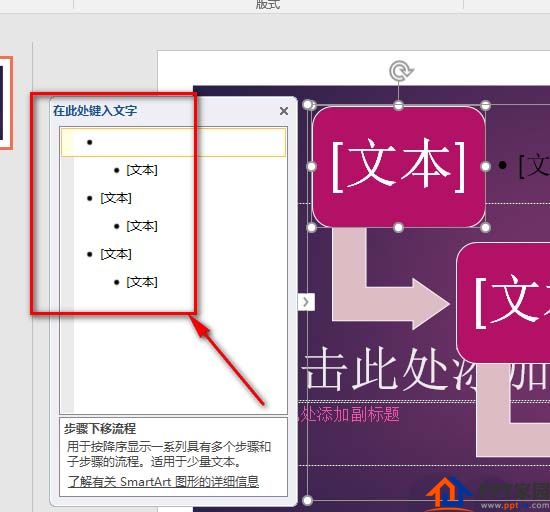Select the first empty bullet line
550x512 pixels.
[174, 142]
